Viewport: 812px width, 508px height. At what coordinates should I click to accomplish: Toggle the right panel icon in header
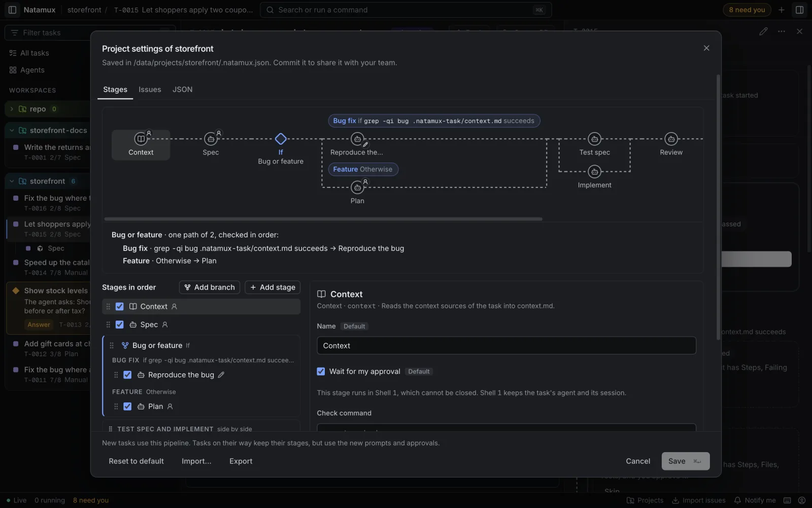799,10
